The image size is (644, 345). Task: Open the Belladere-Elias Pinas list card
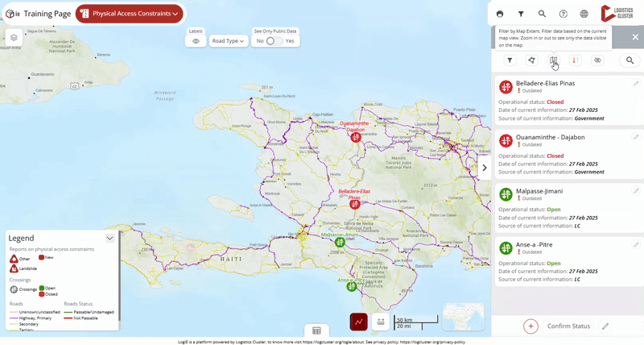[569, 100]
